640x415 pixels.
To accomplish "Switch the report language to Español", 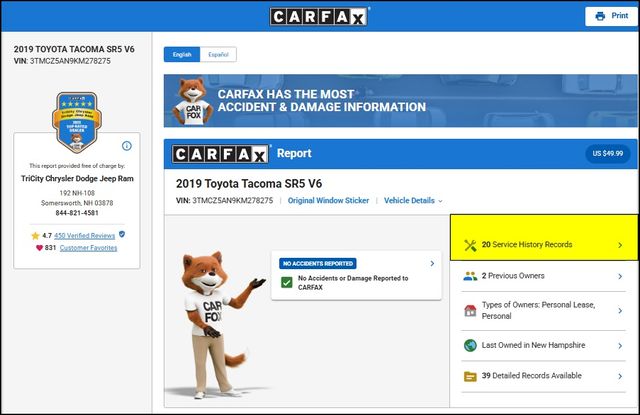I will coord(218,54).
